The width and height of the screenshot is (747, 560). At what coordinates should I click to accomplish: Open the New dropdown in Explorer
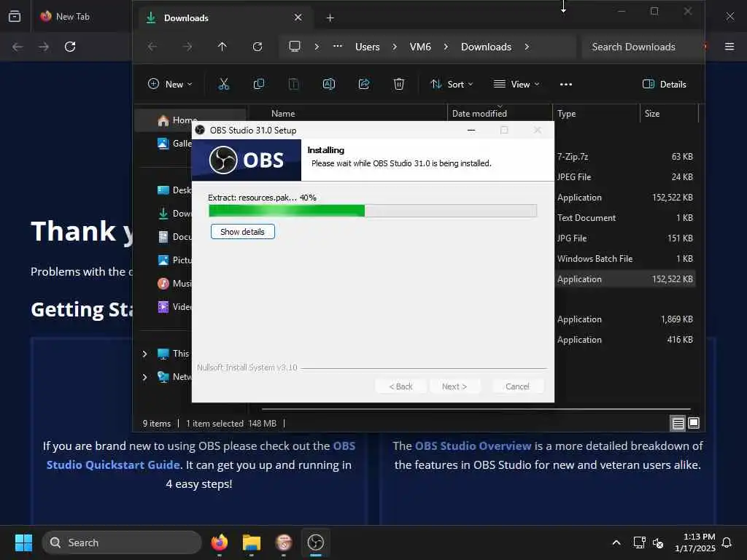tap(170, 85)
